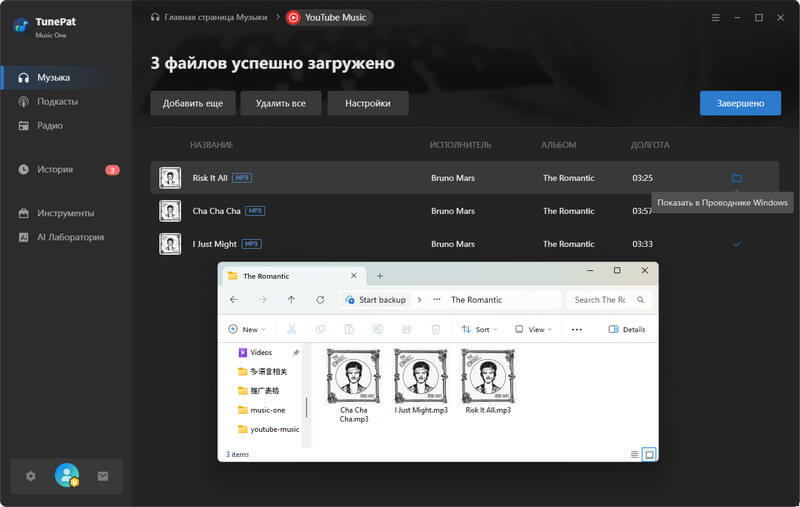This screenshot has width=800, height=507.
Task: Open the user account avatar
Action: 67,475
